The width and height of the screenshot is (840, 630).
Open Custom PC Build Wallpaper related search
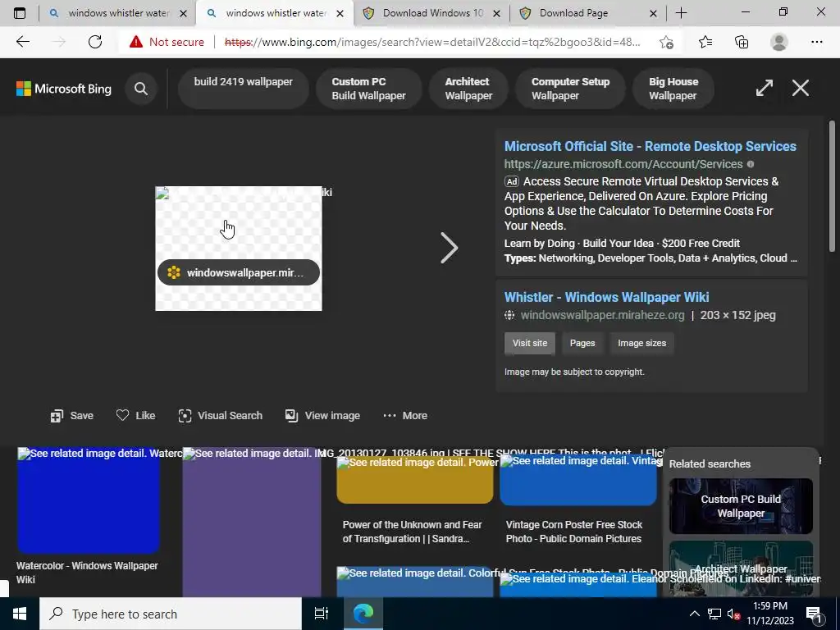click(741, 506)
